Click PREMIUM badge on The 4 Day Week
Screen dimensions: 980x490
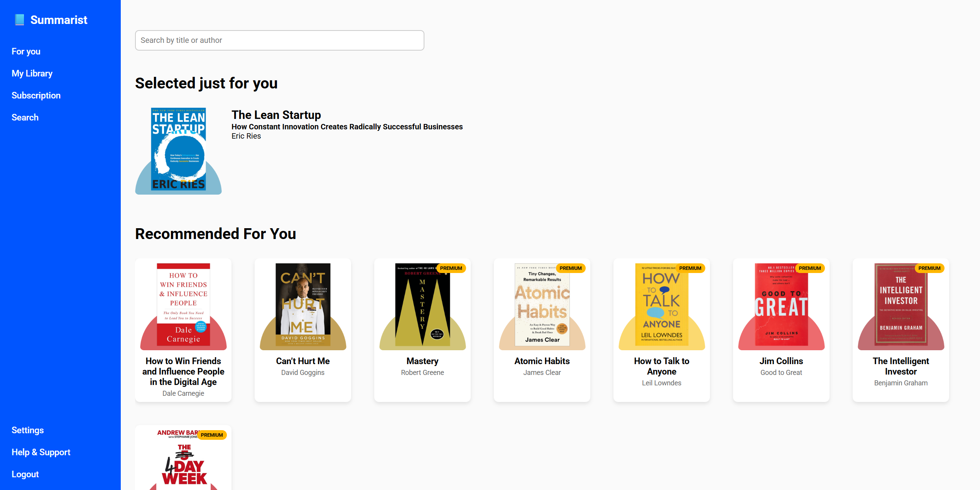point(211,435)
